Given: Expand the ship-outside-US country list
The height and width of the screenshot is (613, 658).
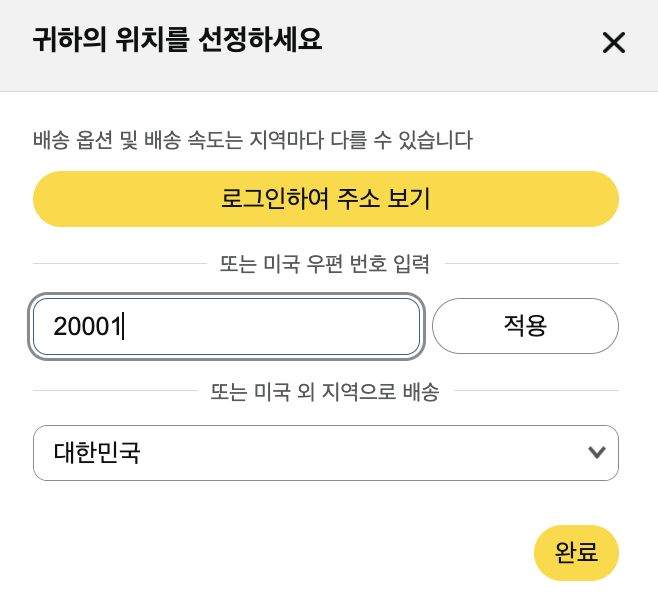Looking at the screenshot, I should point(325,453).
